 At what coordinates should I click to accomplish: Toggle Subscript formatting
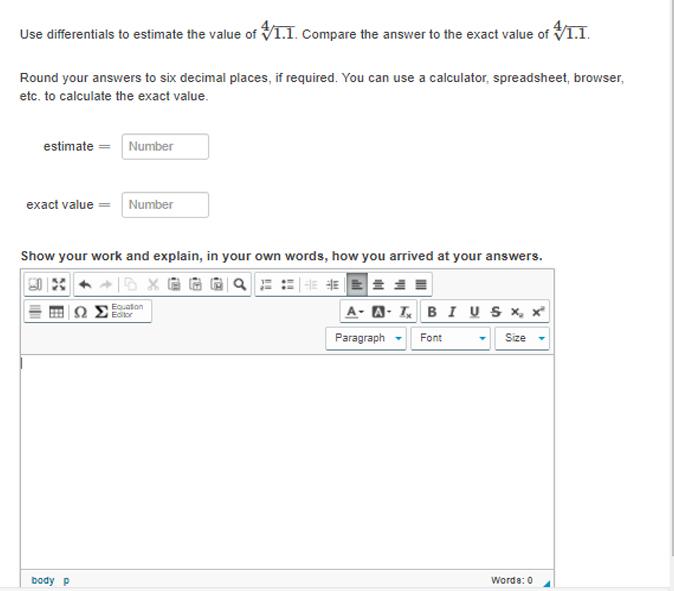pyautogui.click(x=517, y=312)
